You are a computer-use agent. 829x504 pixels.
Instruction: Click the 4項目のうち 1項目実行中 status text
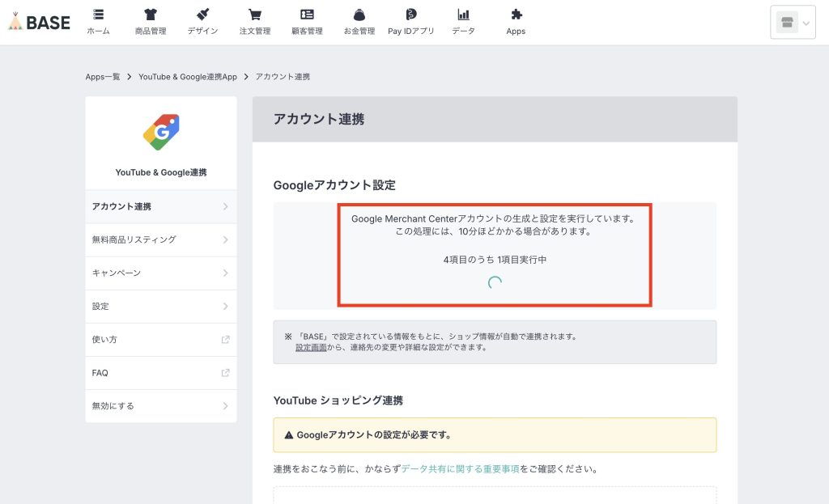point(495,260)
